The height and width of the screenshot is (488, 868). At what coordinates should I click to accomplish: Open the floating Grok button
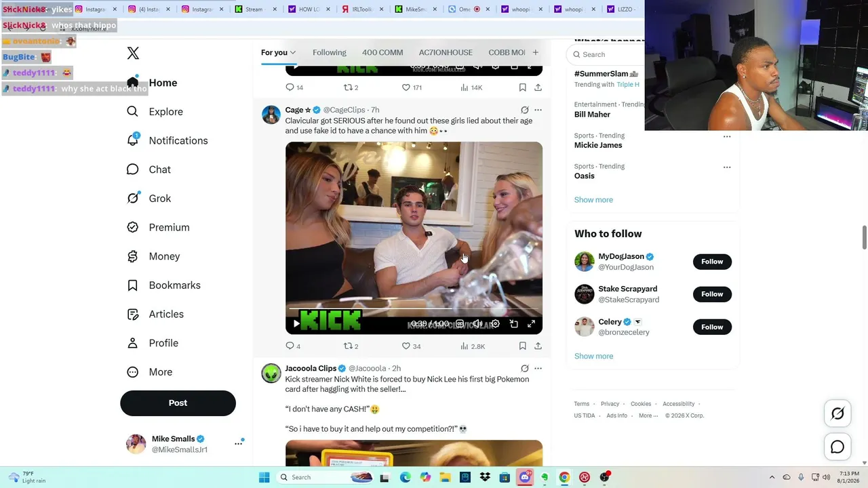pyautogui.click(x=837, y=413)
